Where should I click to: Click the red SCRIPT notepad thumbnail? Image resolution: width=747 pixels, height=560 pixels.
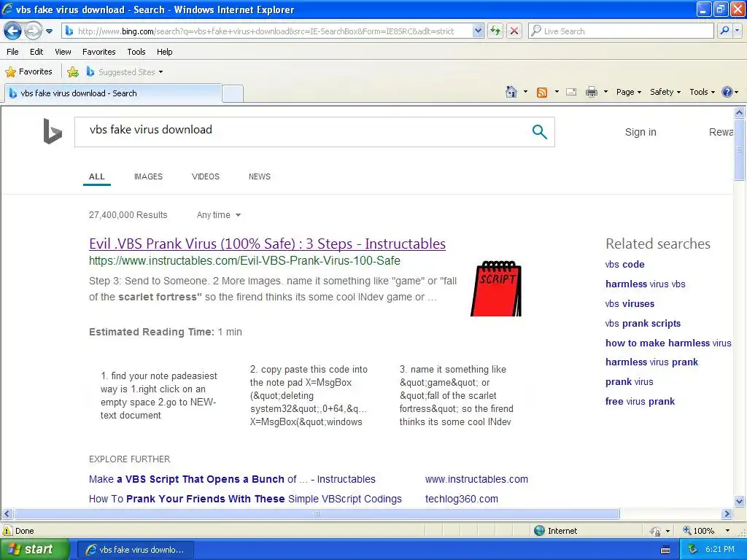(x=496, y=289)
